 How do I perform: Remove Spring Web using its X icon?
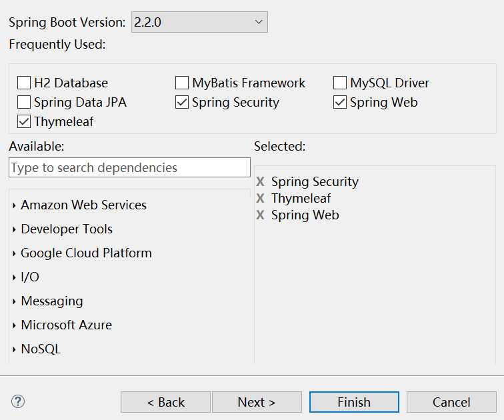coord(261,215)
